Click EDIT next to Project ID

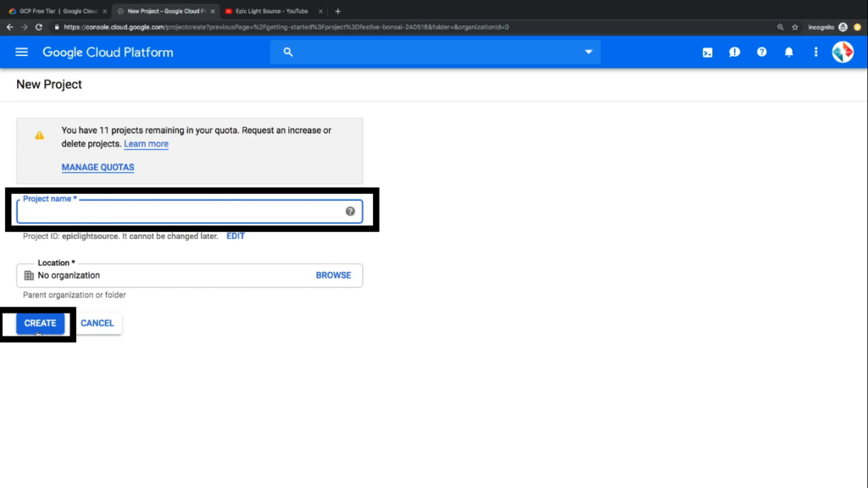(x=236, y=236)
